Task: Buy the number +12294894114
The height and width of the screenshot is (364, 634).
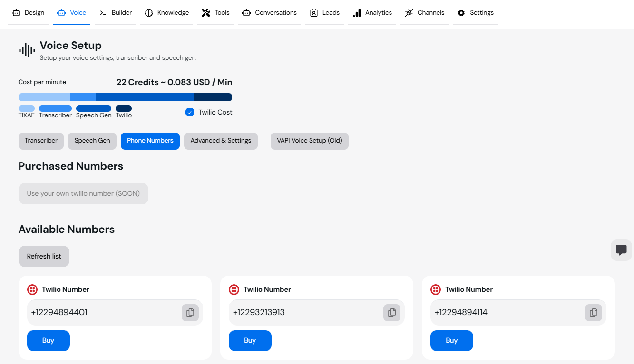Action: point(451,340)
